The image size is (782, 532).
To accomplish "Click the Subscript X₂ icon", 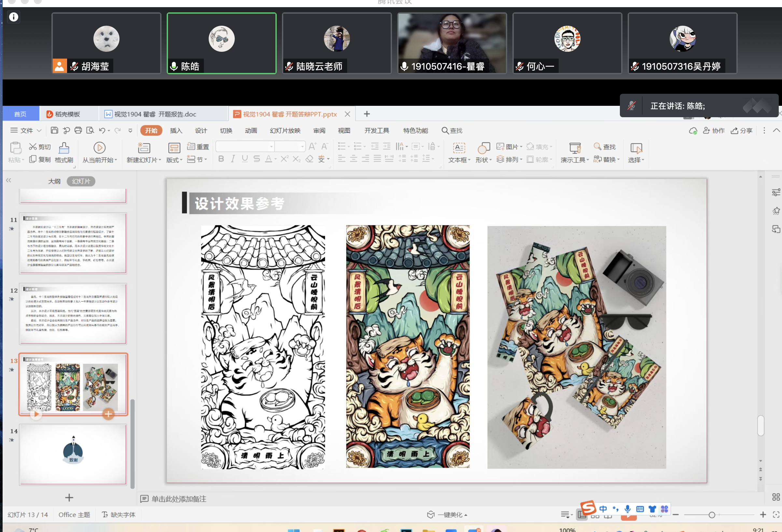I will point(297,159).
